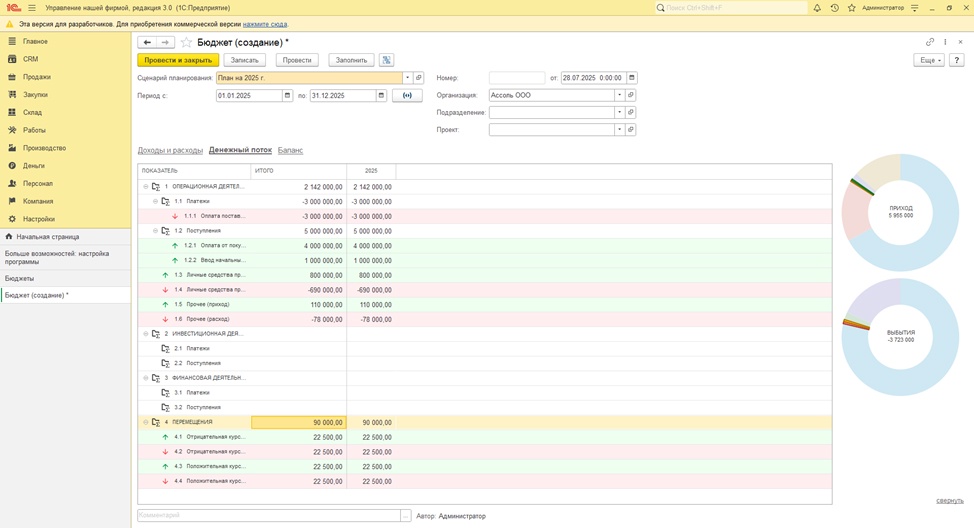Open the history clock icon

(834, 8)
